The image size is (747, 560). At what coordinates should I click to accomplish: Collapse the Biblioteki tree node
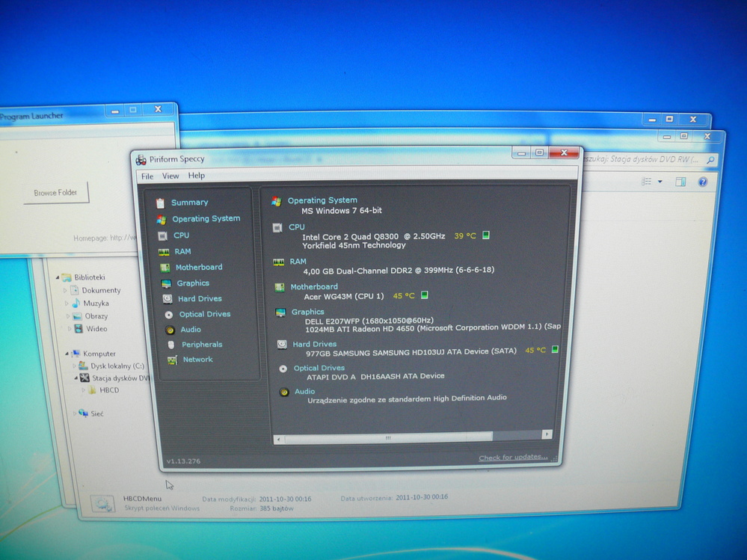(58, 277)
